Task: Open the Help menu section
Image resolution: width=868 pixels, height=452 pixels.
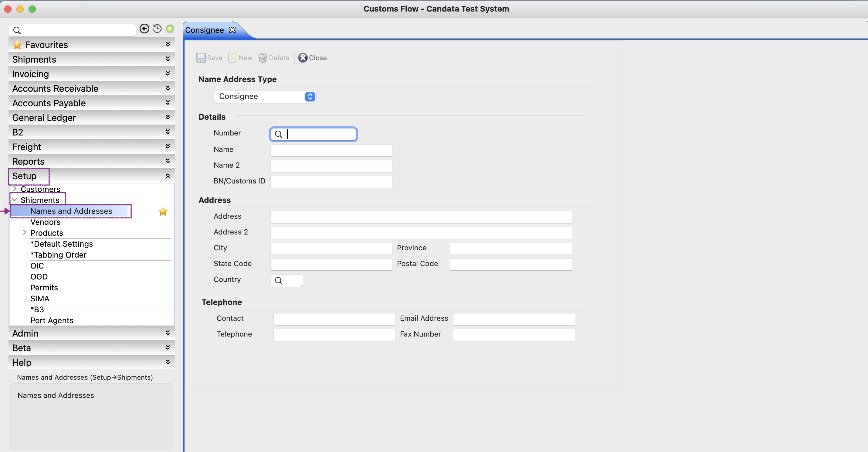Action: pos(91,362)
